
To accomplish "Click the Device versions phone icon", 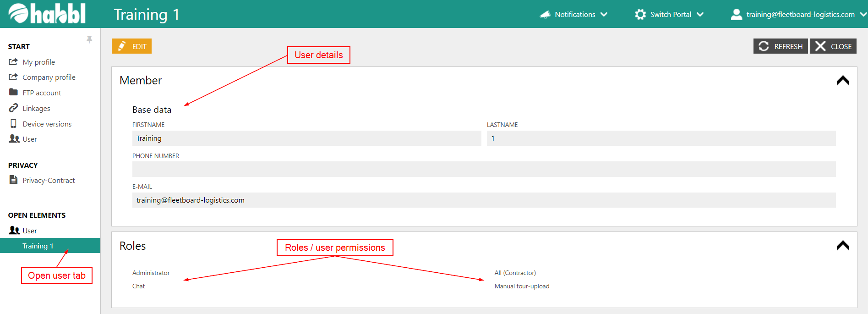I will (13, 124).
